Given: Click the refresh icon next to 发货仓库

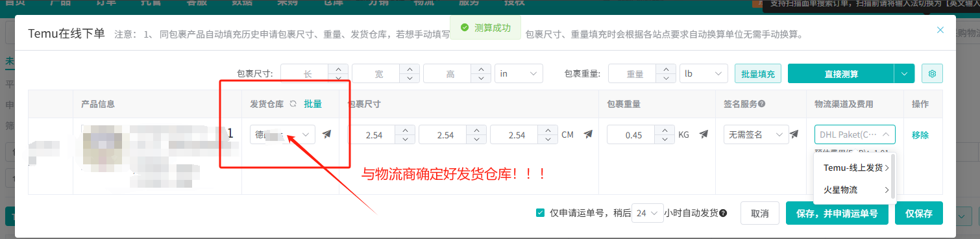Looking at the screenshot, I should tap(293, 104).
